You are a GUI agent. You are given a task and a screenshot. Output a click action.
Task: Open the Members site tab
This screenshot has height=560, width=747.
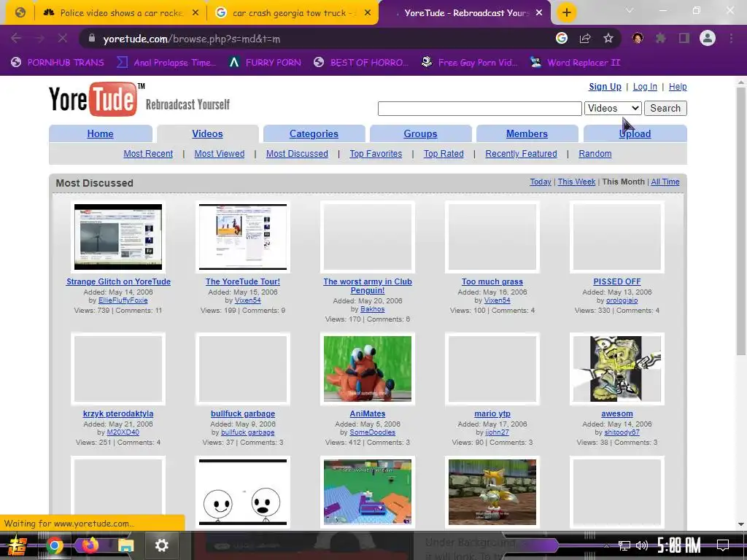(x=527, y=134)
